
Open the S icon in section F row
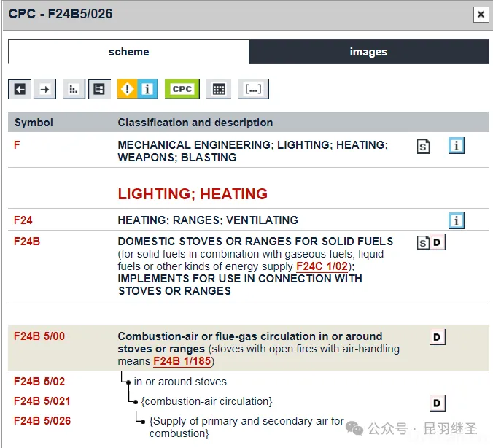pyautogui.click(x=423, y=147)
